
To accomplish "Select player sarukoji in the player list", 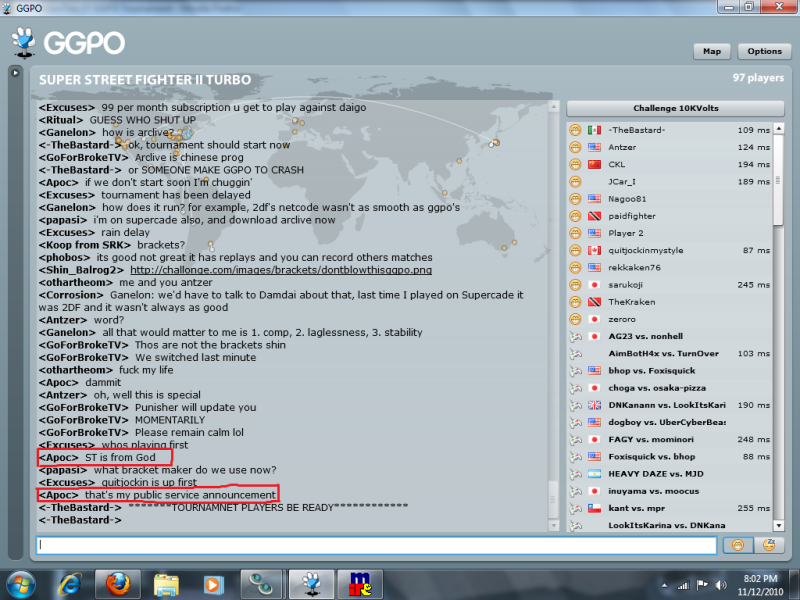I will pyautogui.click(x=669, y=285).
